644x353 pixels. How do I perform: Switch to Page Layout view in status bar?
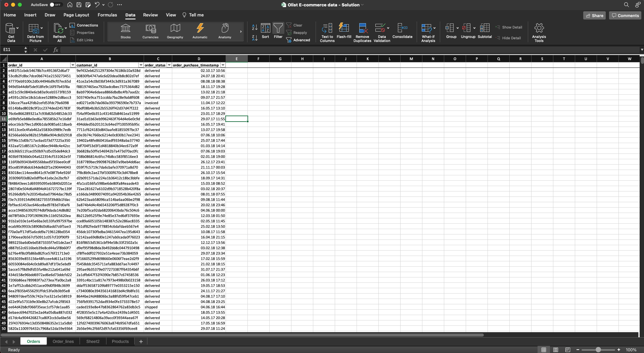pyautogui.click(x=556, y=350)
